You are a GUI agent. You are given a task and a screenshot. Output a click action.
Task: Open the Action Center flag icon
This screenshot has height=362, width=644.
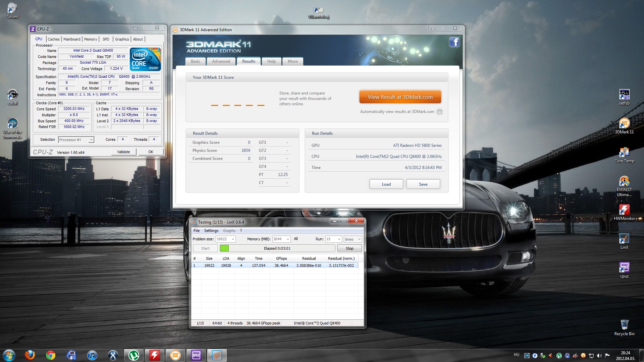point(607,355)
